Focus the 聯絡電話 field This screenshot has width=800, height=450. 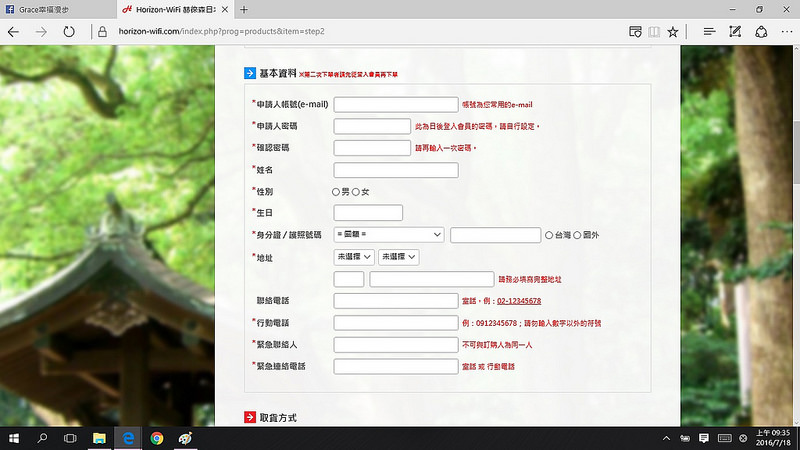pyautogui.click(x=396, y=301)
